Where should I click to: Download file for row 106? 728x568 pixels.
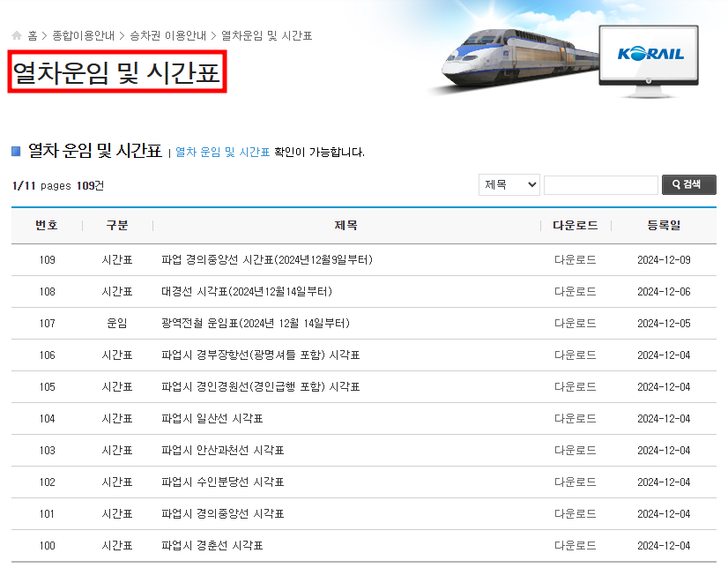coord(576,355)
